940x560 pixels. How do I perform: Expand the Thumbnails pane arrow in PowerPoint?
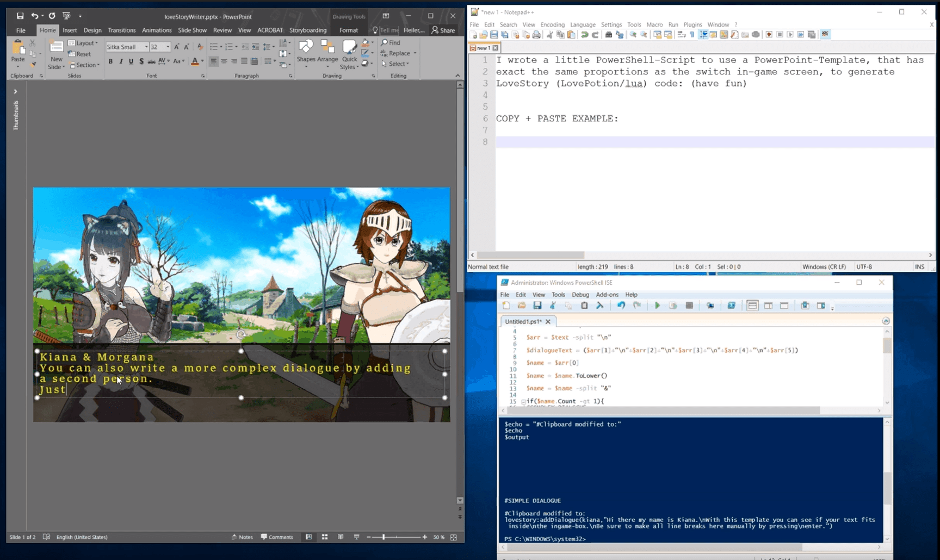coord(15,91)
